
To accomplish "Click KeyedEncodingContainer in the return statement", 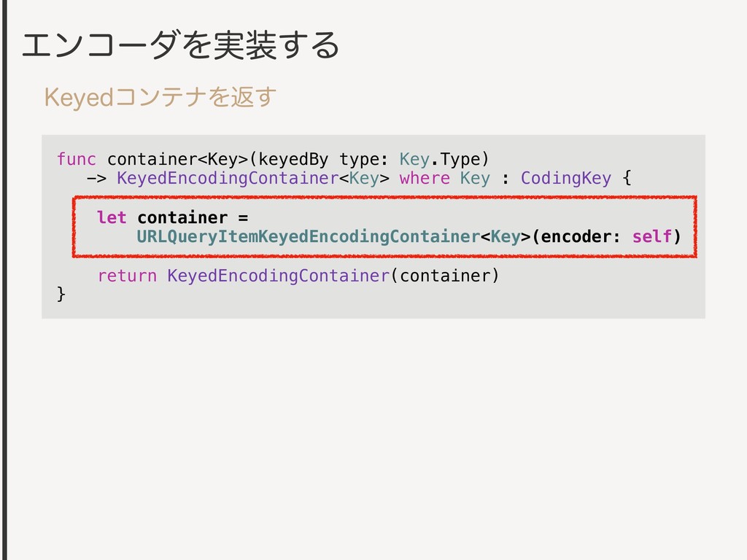I will point(278,276).
